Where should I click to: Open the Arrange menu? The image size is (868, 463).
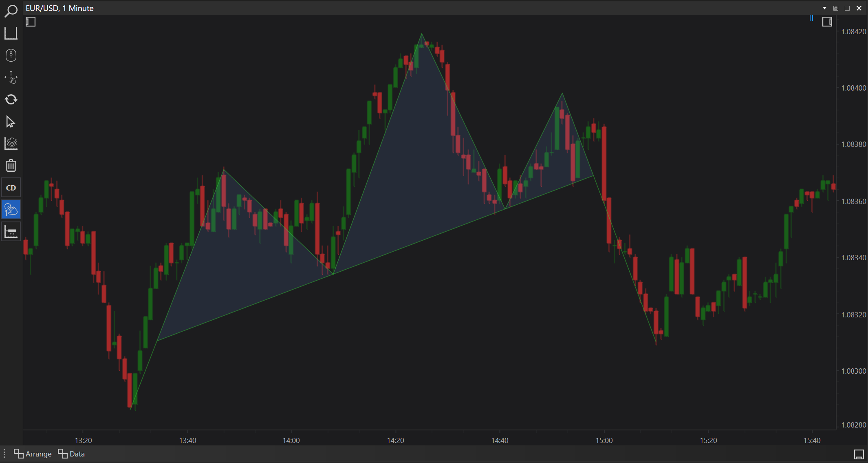(33, 454)
